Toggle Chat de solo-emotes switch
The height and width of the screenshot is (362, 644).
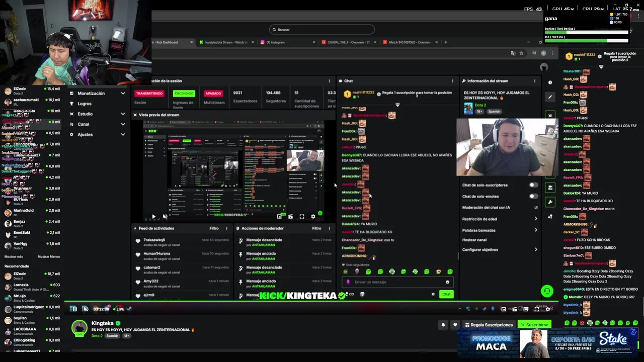[533, 196]
